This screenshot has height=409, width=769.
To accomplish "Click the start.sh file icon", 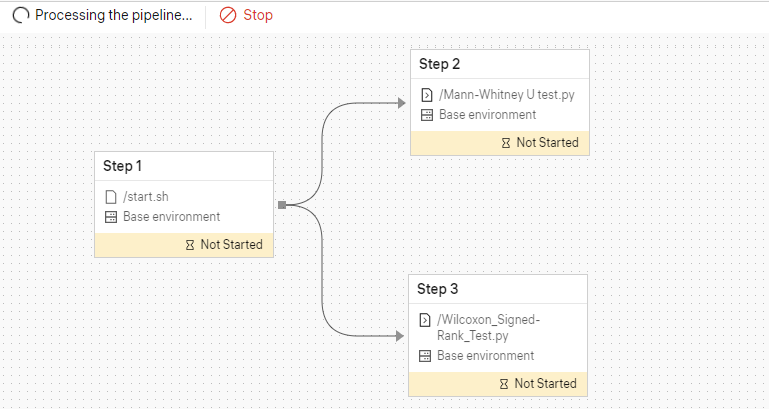I will coord(111,197).
